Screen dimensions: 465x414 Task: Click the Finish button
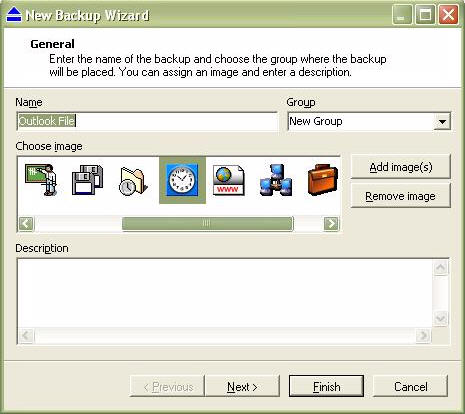tap(326, 387)
